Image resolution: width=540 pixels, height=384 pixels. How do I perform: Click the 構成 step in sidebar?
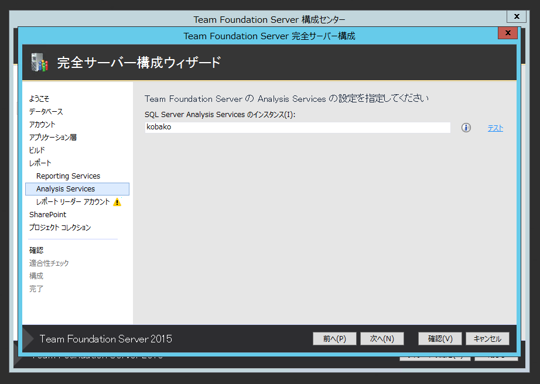[36, 276]
